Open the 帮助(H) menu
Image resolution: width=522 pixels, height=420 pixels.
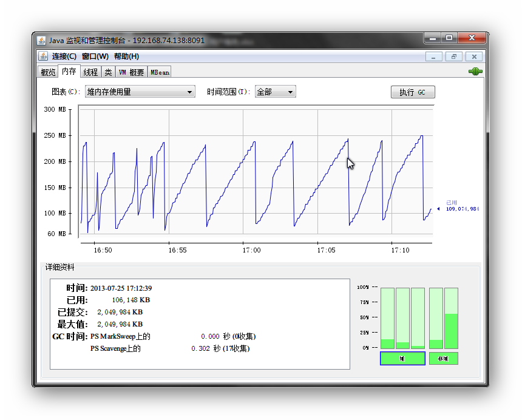[x=126, y=56]
